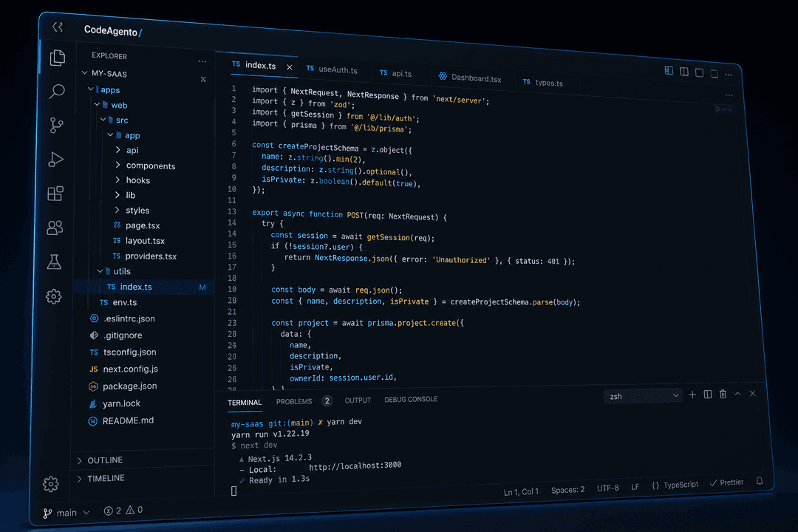Switch to the api.ts tab
Image resolution: width=798 pixels, height=532 pixels.
coord(396,73)
